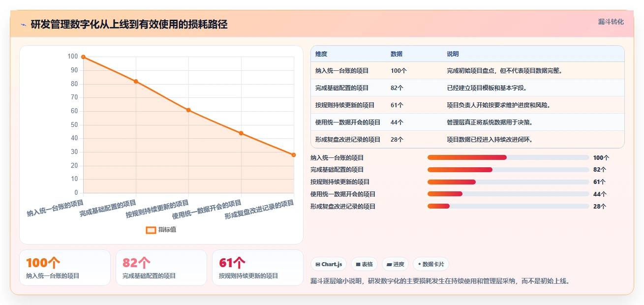Click the y-axis tick label 50

tap(75, 125)
